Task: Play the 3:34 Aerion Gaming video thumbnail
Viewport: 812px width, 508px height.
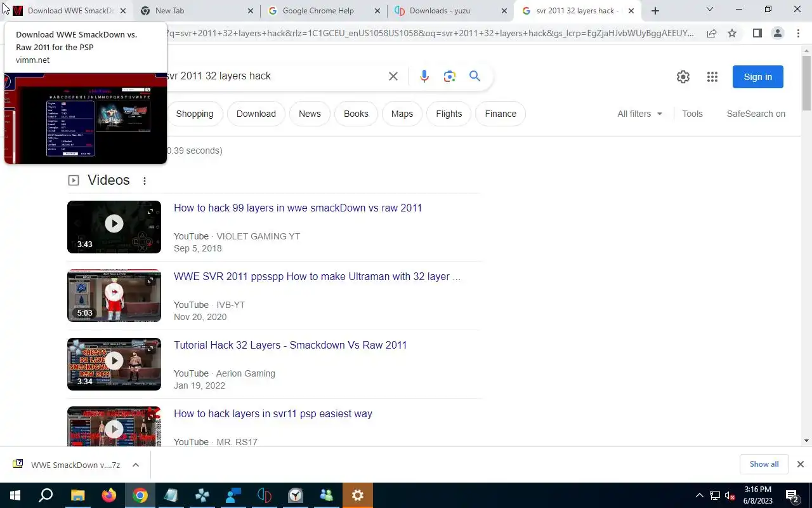Action: click(114, 364)
